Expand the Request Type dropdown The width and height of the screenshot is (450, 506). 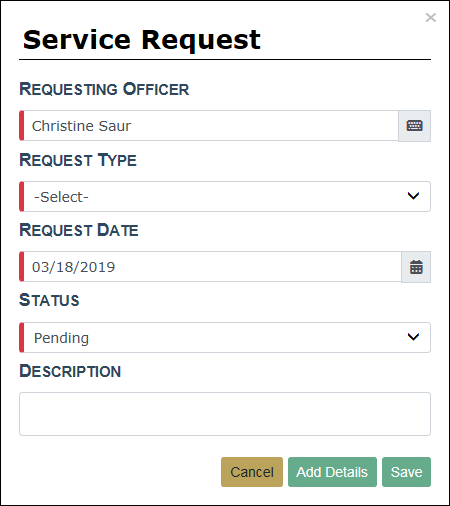pos(225,197)
